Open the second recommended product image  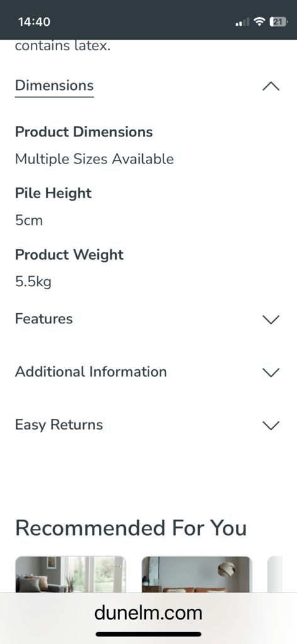coord(197,574)
